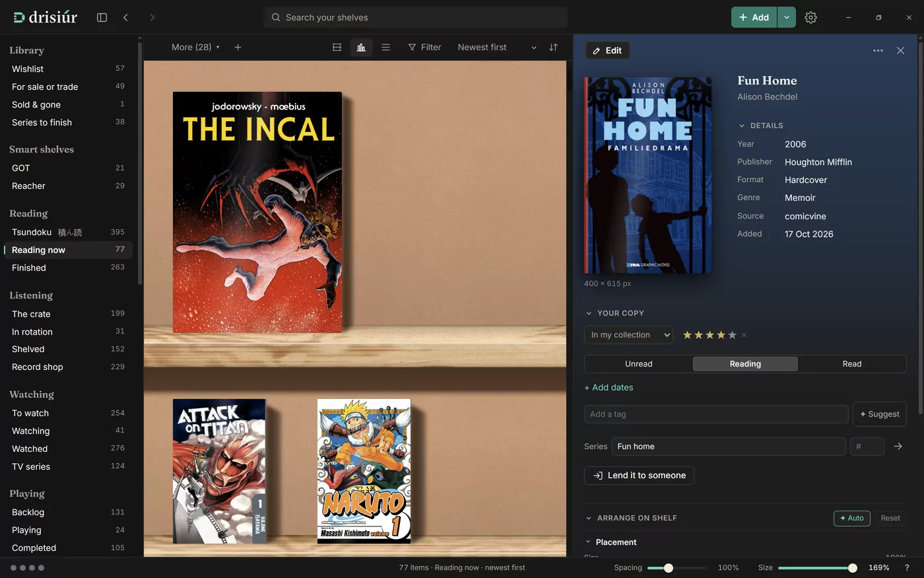Viewport: 924px width, 578px height.
Task: Switch to list view icon
Action: (x=385, y=47)
